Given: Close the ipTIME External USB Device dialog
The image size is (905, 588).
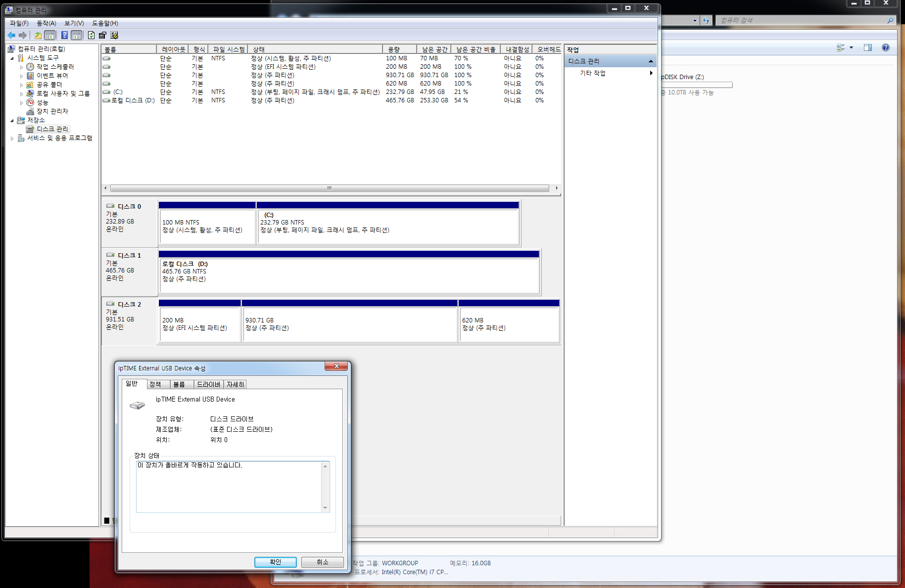Looking at the screenshot, I should 336,366.
